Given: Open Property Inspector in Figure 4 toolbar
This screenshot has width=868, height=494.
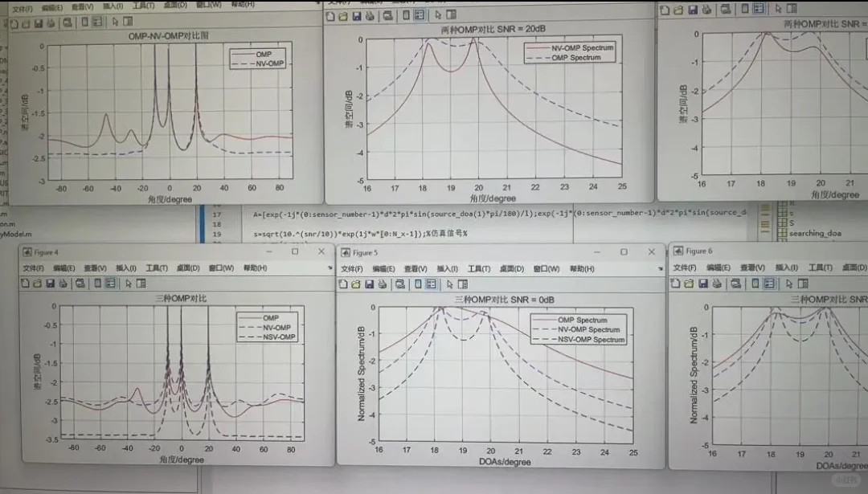Looking at the screenshot, I should [141, 284].
